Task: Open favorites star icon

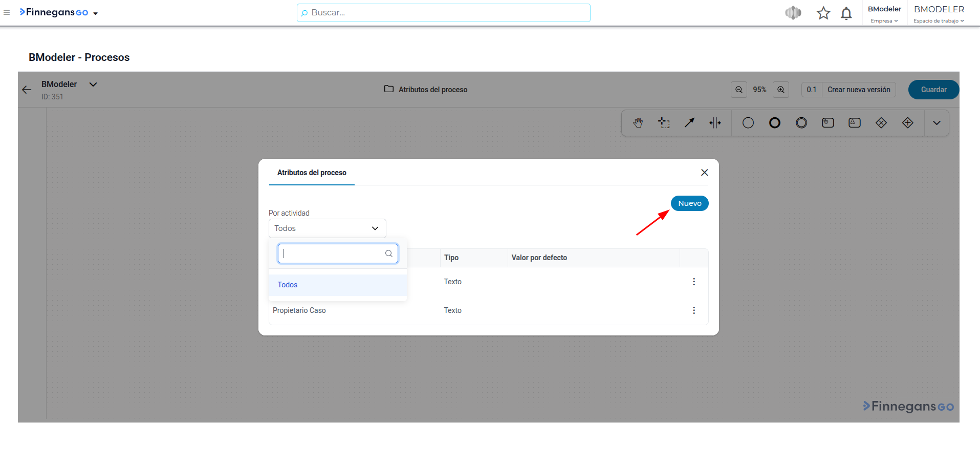Action: [x=823, y=13]
